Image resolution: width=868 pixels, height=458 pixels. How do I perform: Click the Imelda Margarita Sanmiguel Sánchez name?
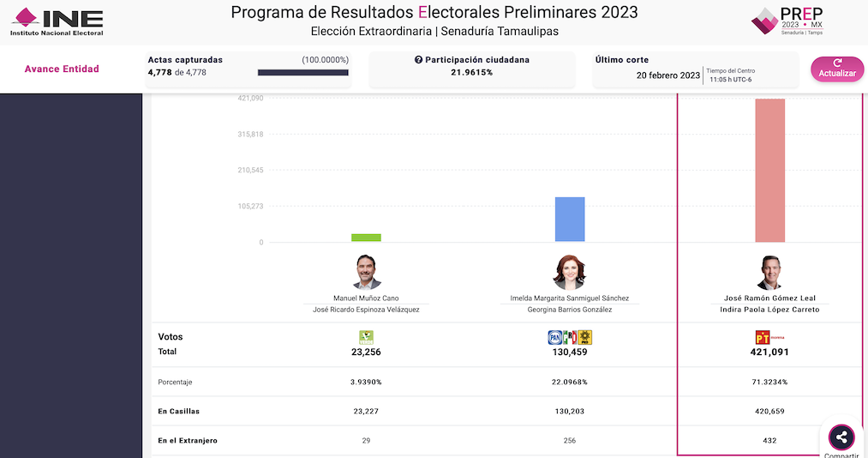tap(570, 298)
